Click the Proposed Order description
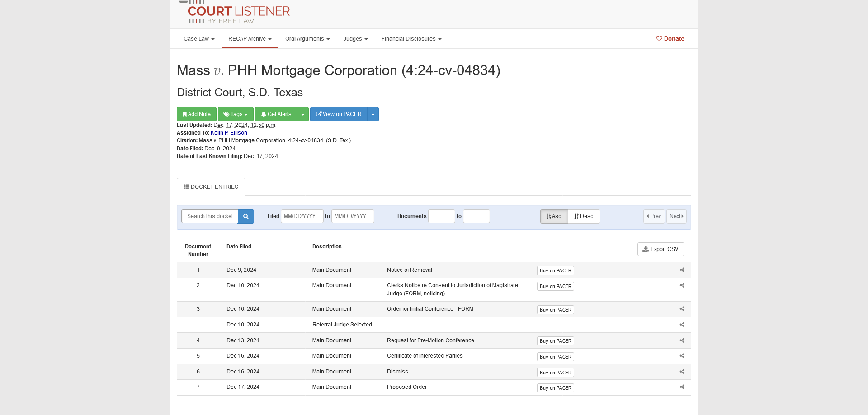The height and width of the screenshot is (415, 868). pyautogui.click(x=407, y=387)
